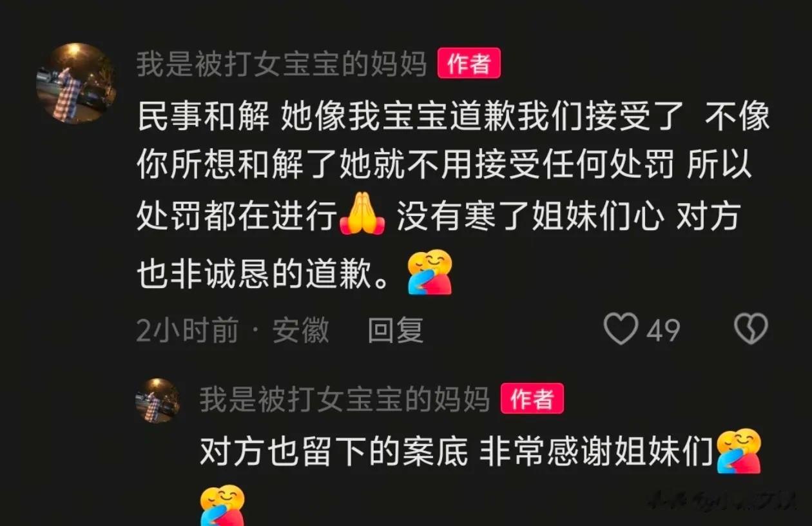Like the top comment with heart icon

621,329
